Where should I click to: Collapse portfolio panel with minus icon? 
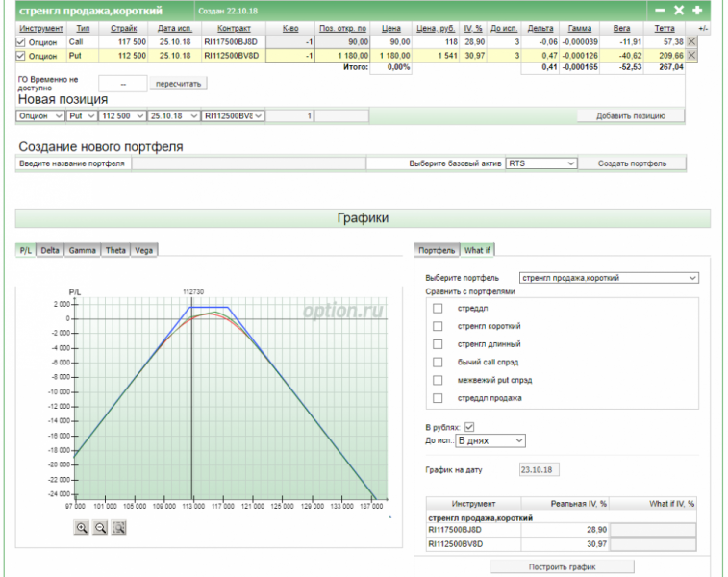coord(660,10)
